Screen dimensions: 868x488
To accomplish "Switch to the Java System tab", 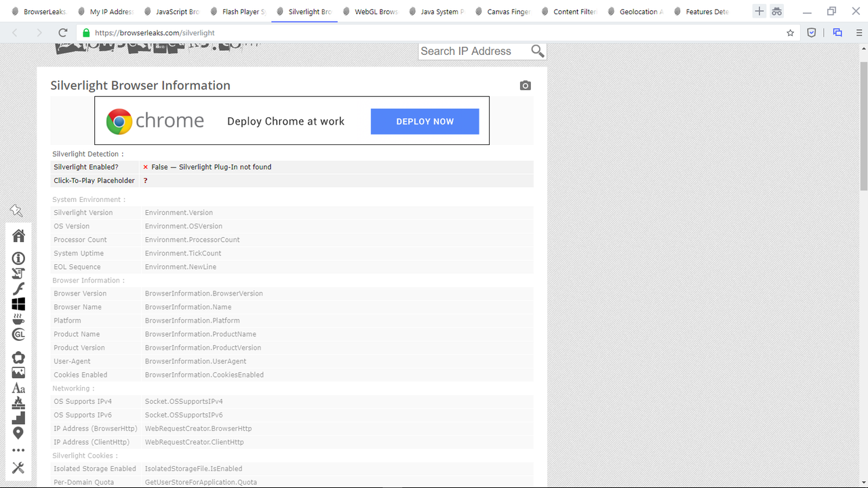I will pos(437,12).
